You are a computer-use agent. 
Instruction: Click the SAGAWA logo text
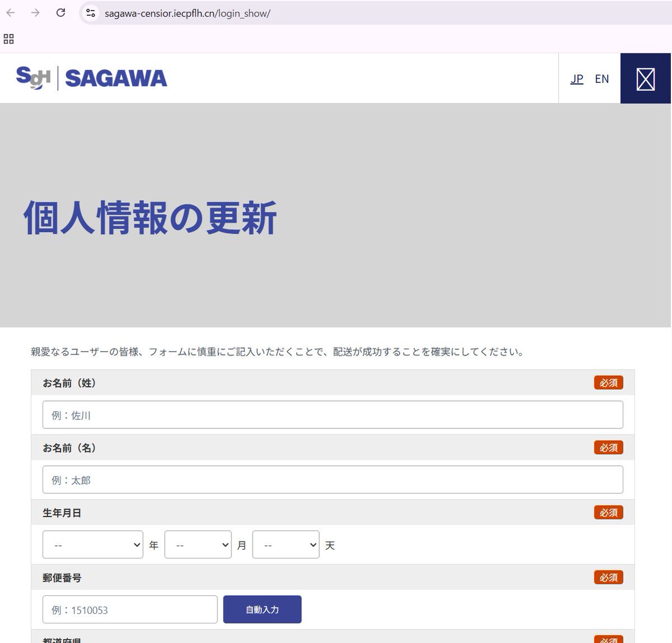[x=116, y=78]
